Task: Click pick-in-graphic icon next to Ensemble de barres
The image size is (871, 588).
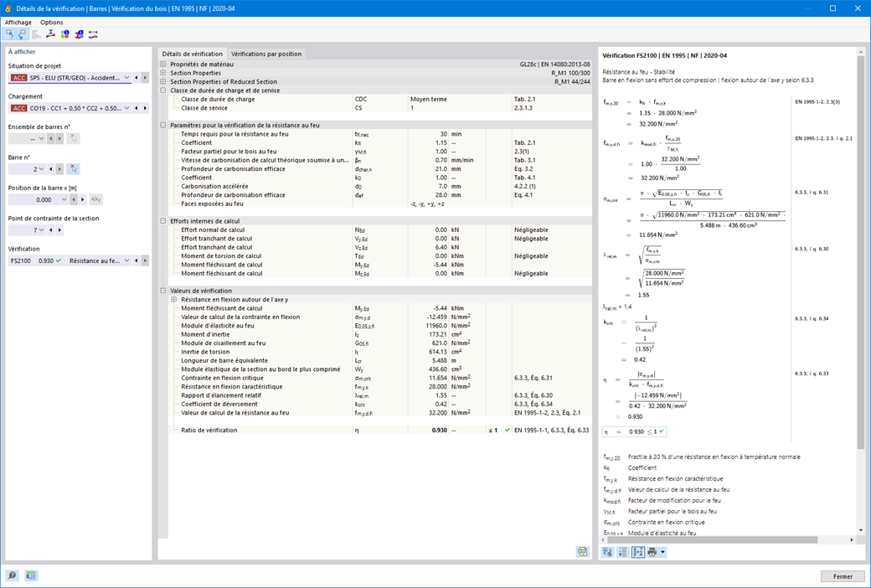Action: [74, 138]
